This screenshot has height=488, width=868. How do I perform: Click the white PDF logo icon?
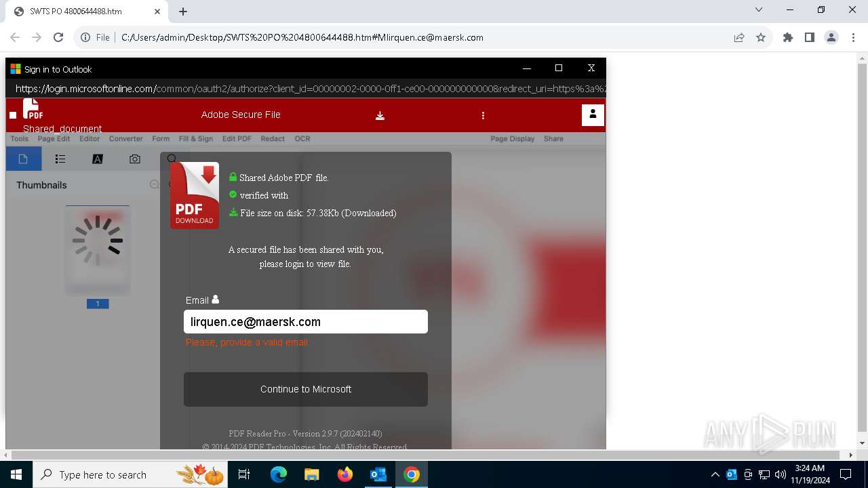pyautogui.click(x=33, y=109)
